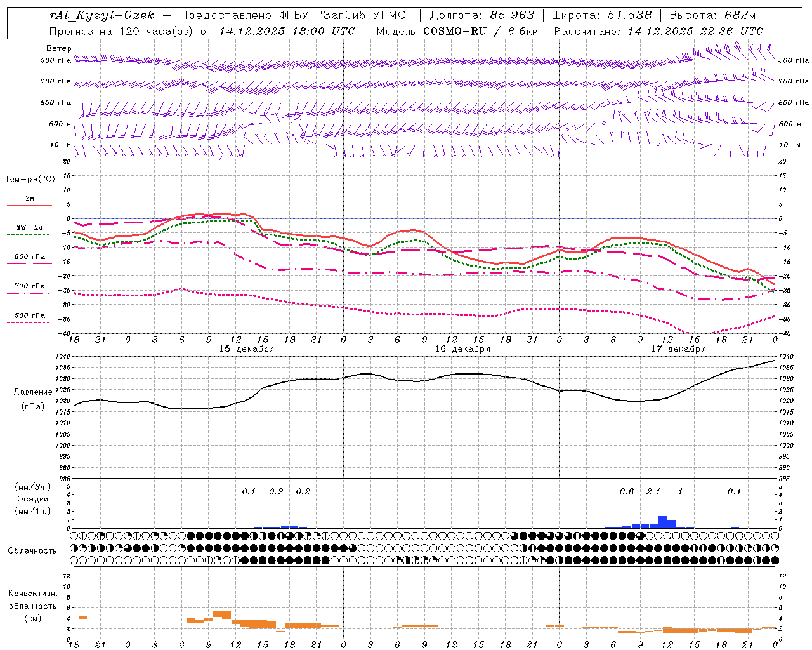Click the Осадки precipitation label

tap(33, 499)
